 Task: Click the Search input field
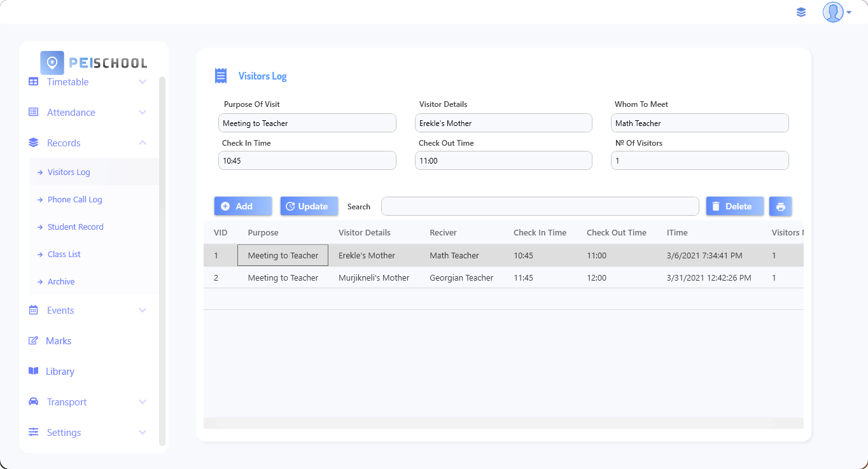coord(540,206)
